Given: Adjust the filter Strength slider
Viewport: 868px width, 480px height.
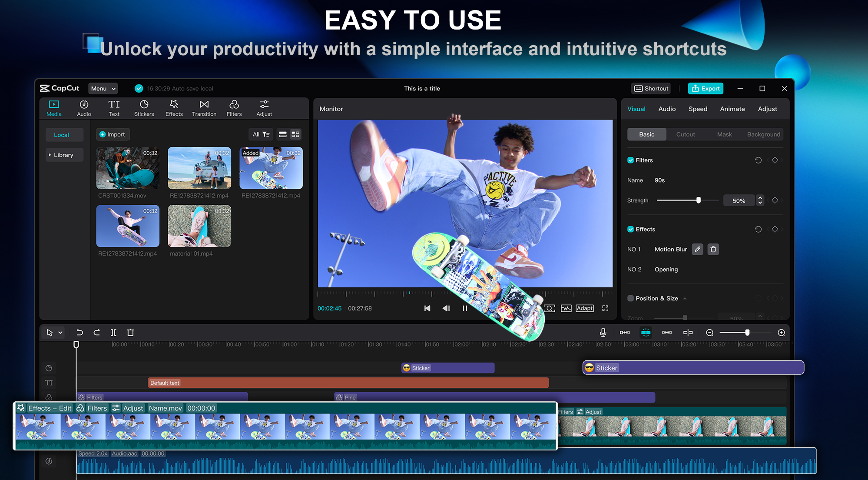Looking at the screenshot, I should point(698,200).
